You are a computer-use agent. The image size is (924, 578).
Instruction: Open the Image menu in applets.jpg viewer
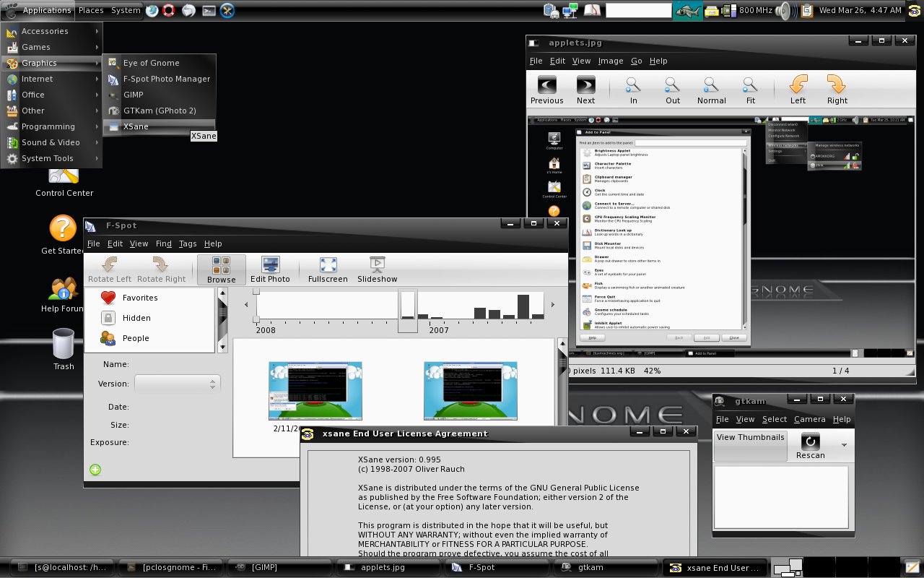pyautogui.click(x=610, y=61)
